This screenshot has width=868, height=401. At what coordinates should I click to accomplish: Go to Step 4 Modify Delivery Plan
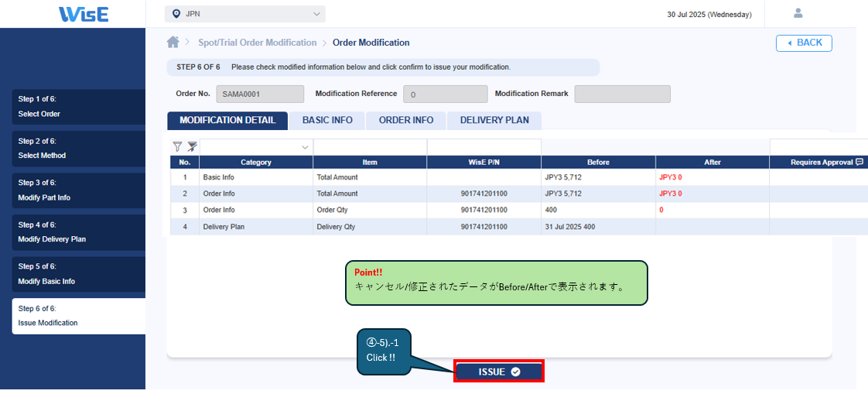[x=78, y=232]
